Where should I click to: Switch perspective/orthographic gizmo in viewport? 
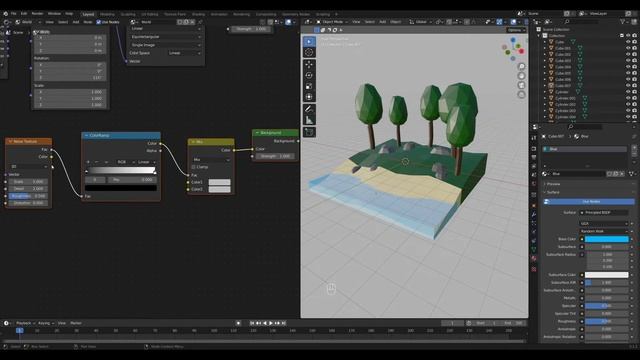(521, 95)
